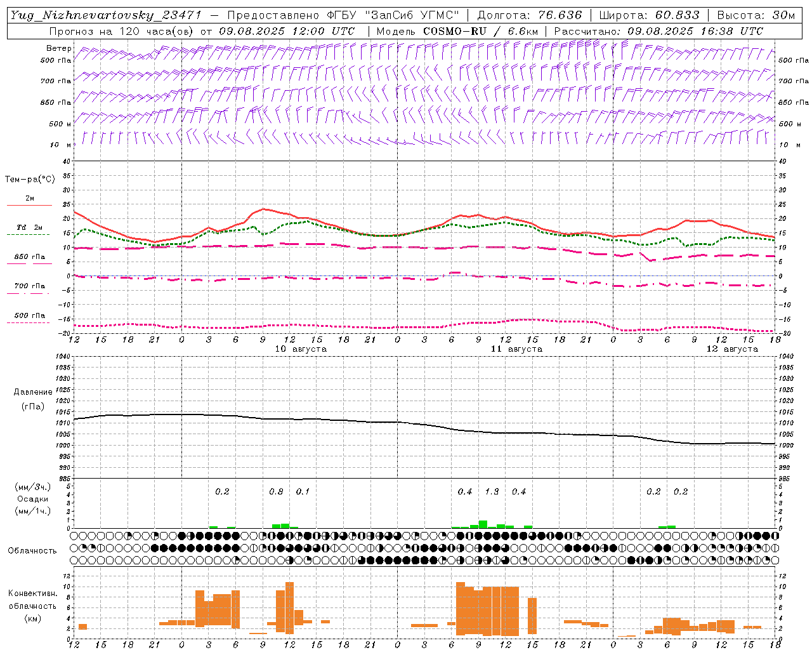Click the Давление pressure panel label
Screen dimensions: 812x650
pos(33,392)
